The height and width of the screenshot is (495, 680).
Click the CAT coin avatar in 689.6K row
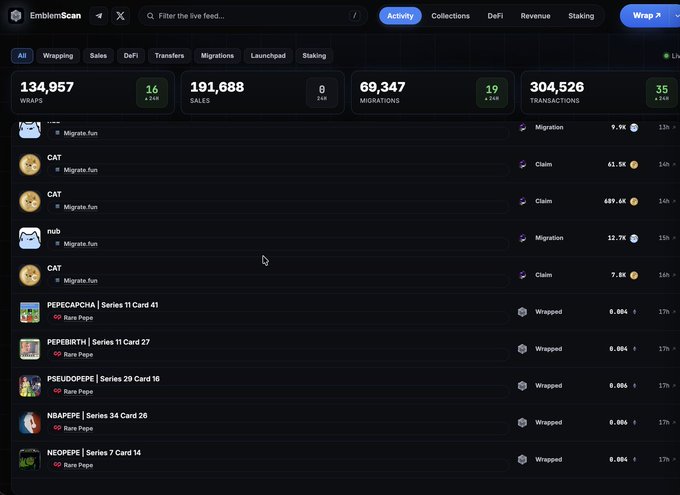pyautogui.click(x=30, y=201)
